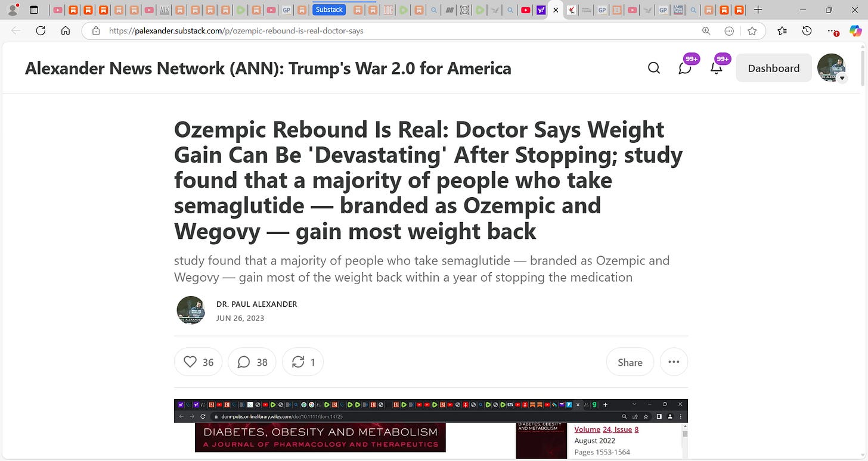Open the Favorites list icon
868x461 pixels.
[x=782, y=31]
